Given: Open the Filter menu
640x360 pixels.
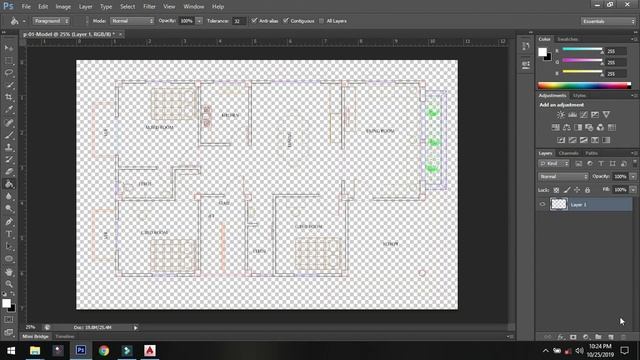Looking at the screenshot, I should [149, 7].
